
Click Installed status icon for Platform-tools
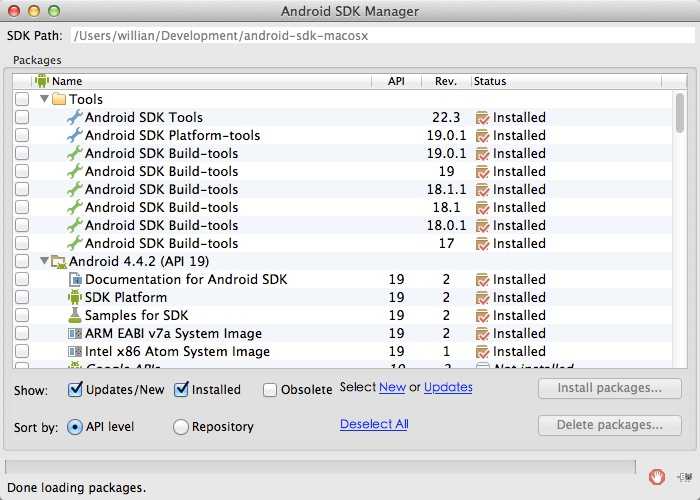click(483, 135)
